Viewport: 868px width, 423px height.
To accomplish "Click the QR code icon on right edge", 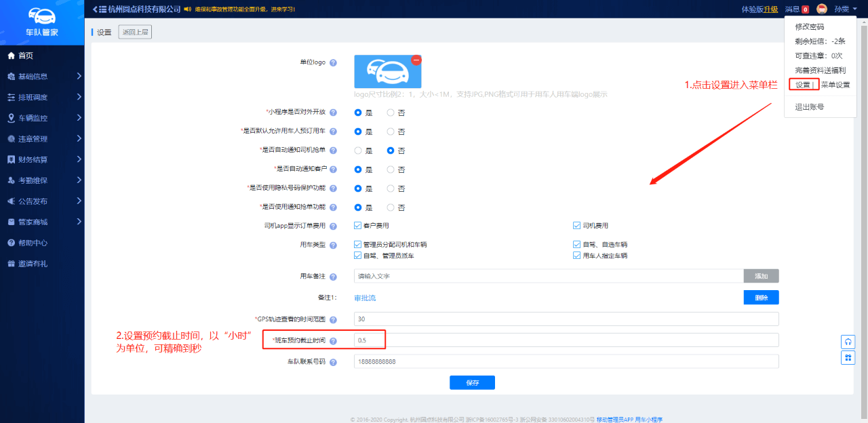I will point(848,357).
